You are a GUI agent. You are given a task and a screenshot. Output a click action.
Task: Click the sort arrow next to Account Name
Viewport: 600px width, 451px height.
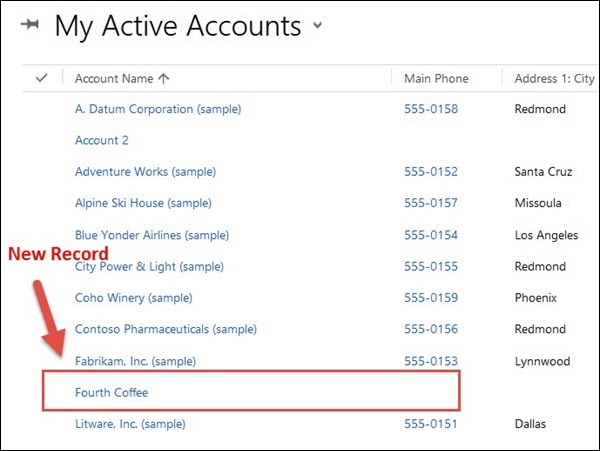(x=164, y=78)
